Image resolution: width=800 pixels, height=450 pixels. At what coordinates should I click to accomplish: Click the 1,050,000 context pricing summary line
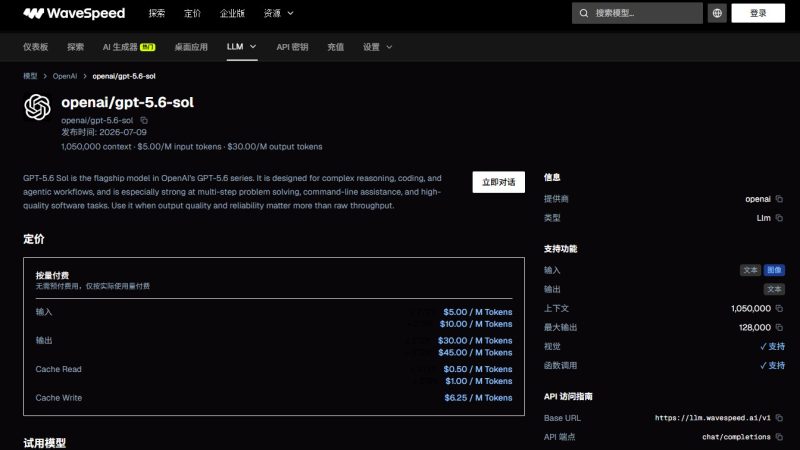(x=192, y=146)
